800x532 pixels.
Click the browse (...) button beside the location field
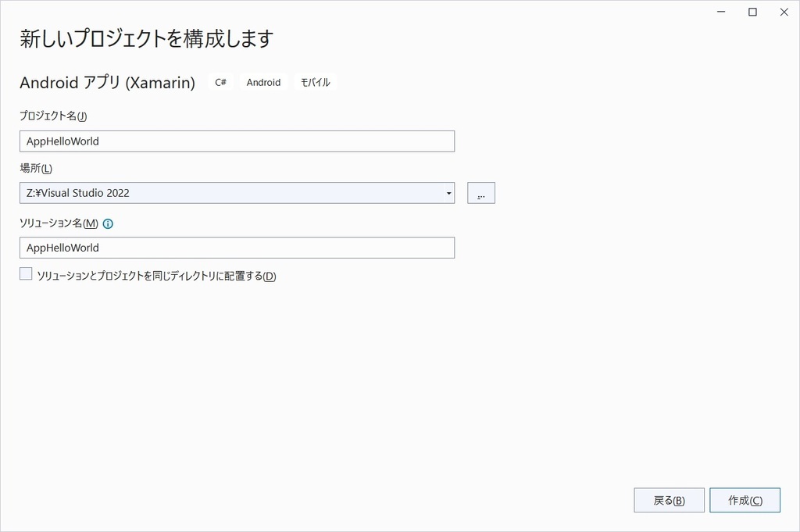pos(481,192)
